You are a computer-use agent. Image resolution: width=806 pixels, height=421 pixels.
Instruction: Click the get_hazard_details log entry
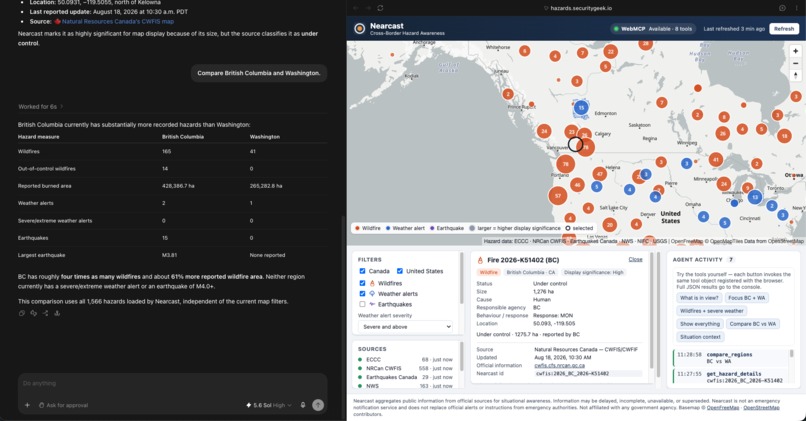[729, 377]
